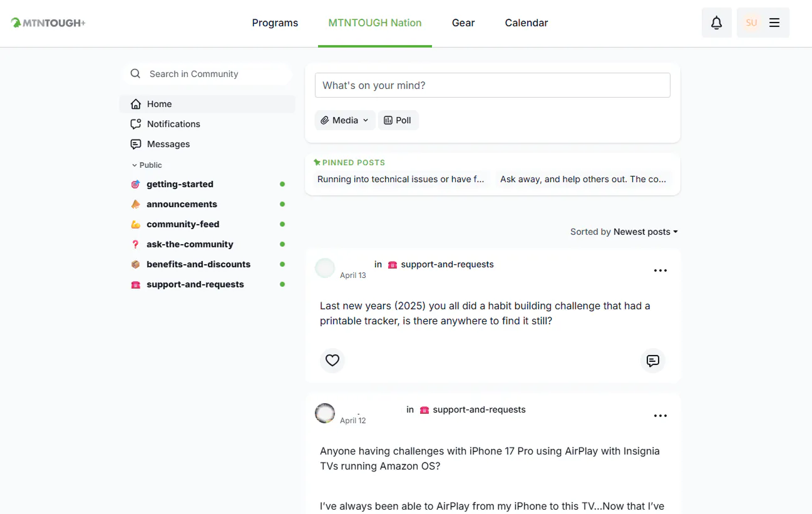Select the ask-the-community channel
Screen dimensions: 812x514
pos(190,244)
